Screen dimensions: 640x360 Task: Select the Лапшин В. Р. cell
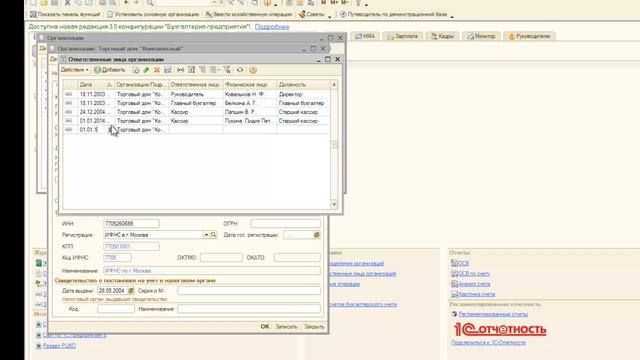(250, 112)
